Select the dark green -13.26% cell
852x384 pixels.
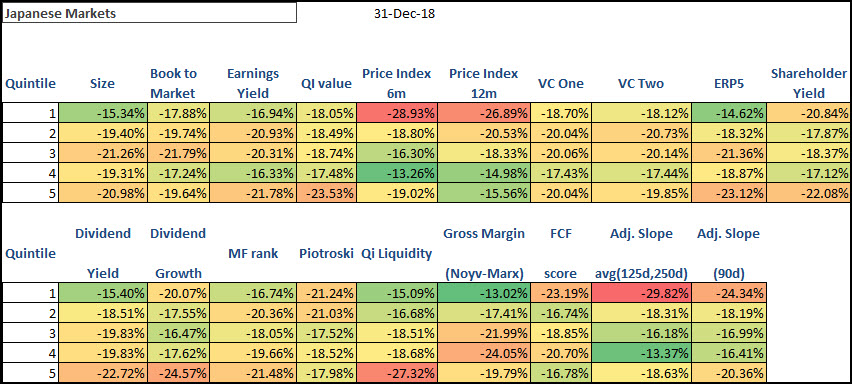coord(397,173)
